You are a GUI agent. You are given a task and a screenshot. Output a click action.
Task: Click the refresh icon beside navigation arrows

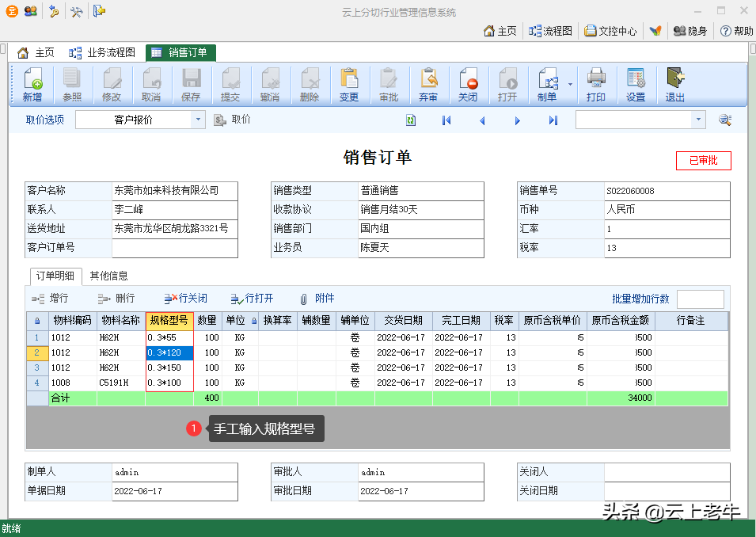pos(411,120)
